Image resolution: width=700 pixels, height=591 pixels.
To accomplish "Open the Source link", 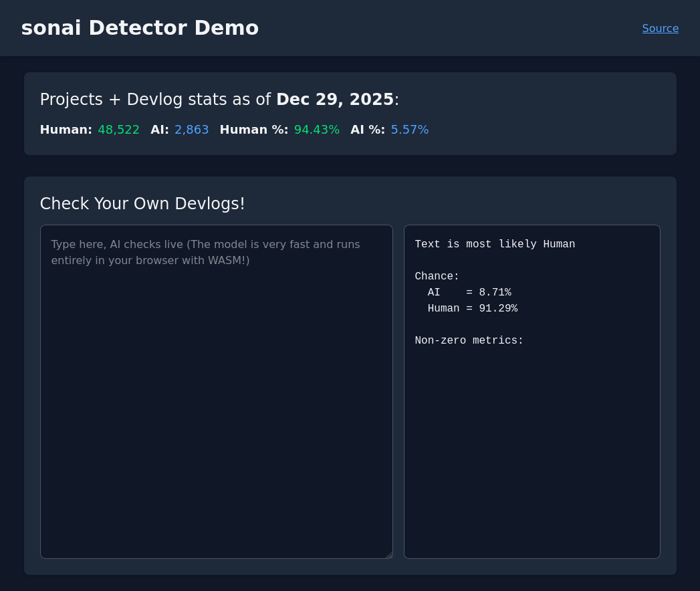I will coord(660,28).
